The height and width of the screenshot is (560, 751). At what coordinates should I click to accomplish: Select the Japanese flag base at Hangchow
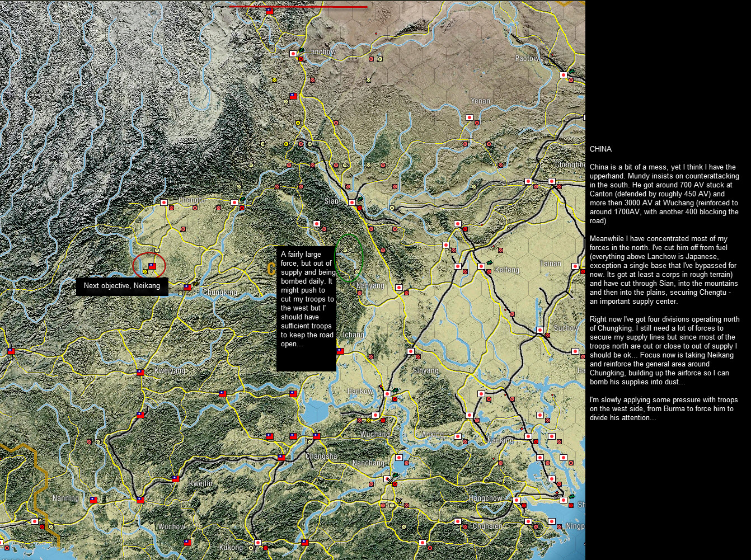click(517, 500)
